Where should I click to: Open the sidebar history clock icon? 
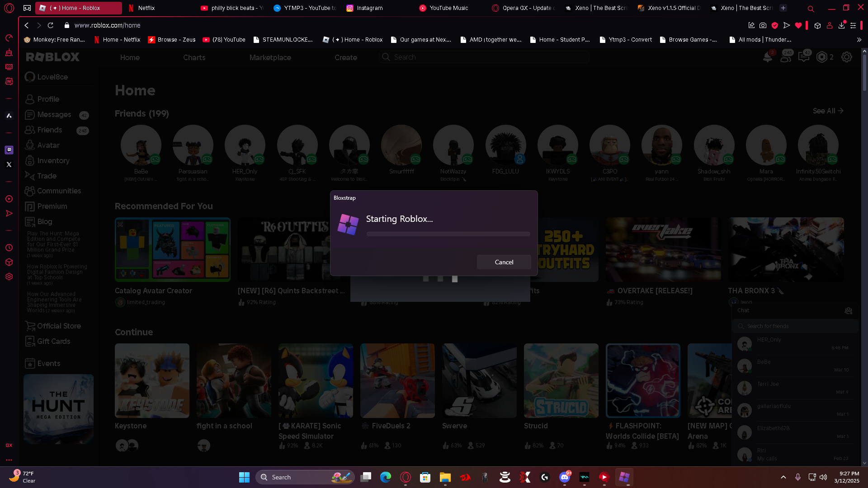tap(9, 248)
